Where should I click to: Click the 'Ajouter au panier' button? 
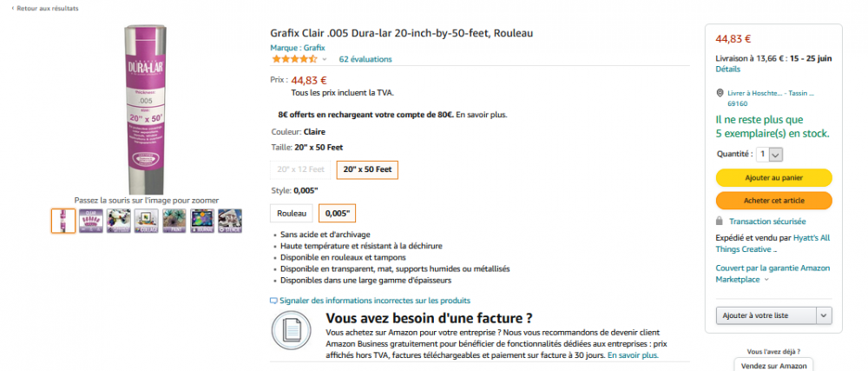pyautogui.click(x=774, y=177)
